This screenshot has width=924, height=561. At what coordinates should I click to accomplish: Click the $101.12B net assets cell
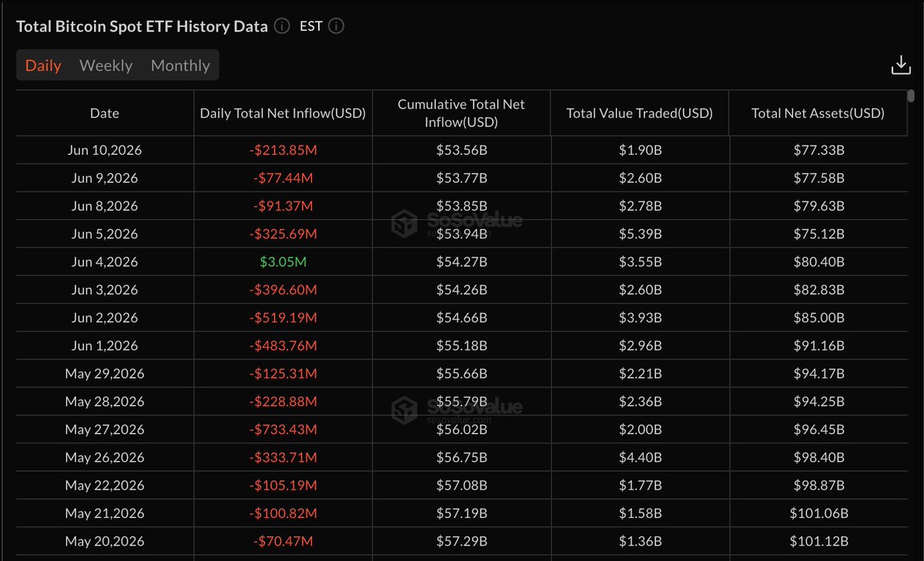coord(819,541)
